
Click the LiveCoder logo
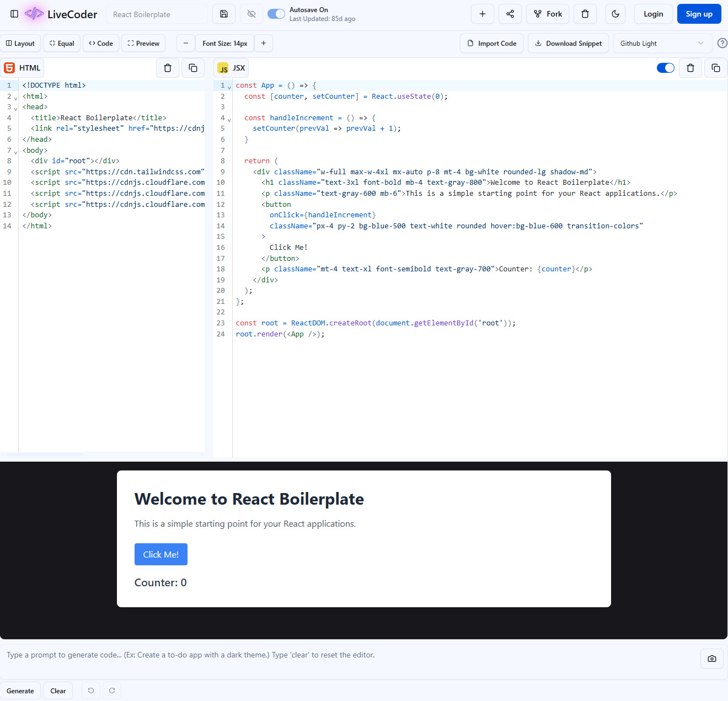coord(61,14)
